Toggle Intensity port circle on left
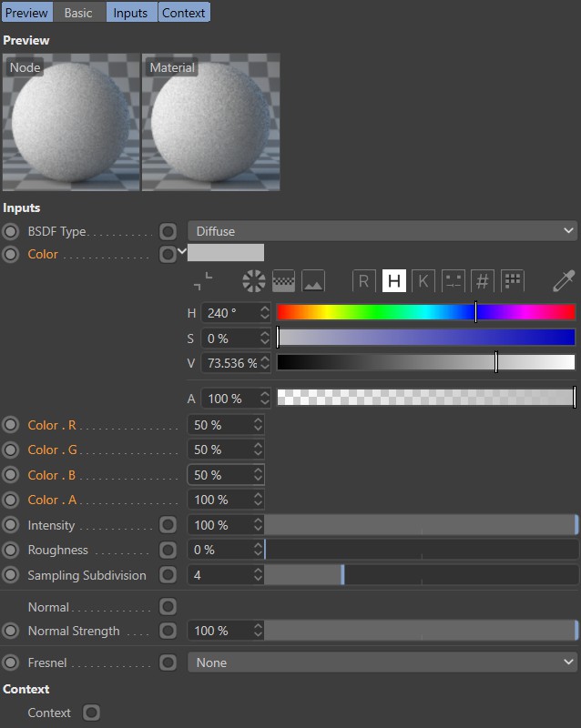The image size is (581, 728). [11, 525]
